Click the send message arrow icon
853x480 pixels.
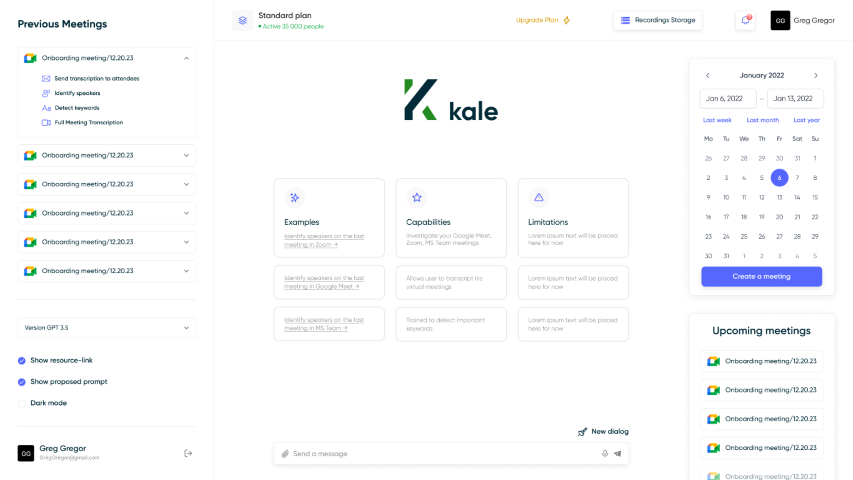pos(617,453)
